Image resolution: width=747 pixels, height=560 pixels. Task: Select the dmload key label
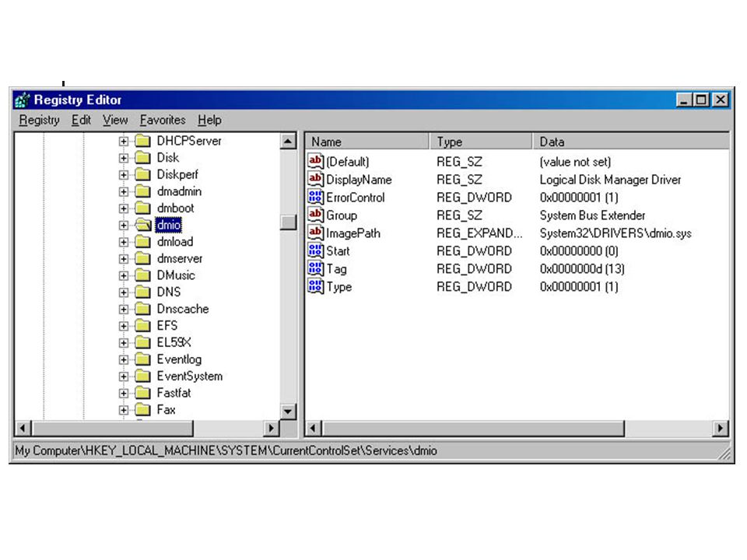coord(175,242)
